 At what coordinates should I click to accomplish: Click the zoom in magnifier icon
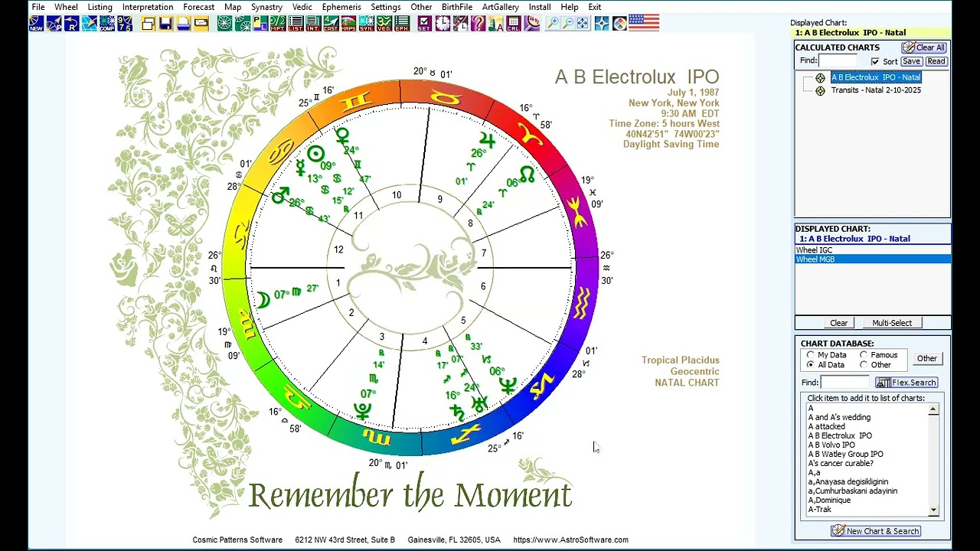coord(552,24)
